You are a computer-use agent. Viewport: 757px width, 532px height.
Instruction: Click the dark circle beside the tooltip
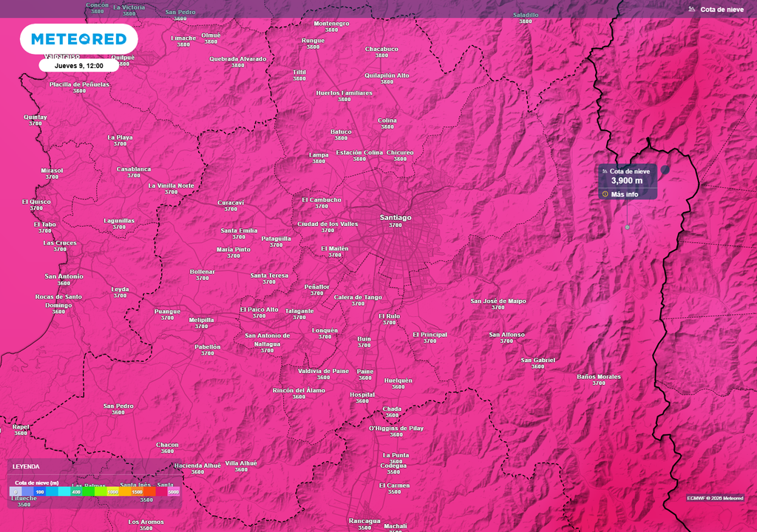point(665,169)
